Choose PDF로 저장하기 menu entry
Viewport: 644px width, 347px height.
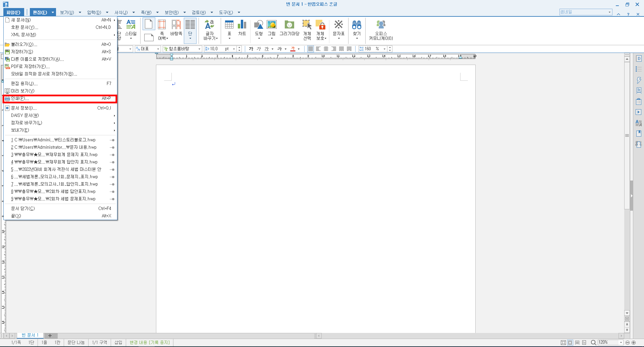60,66
